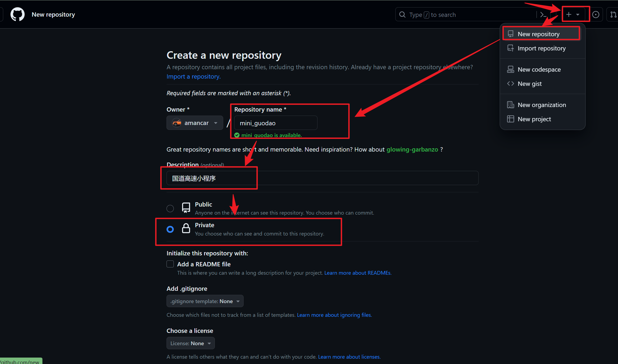Open the command palette icon in search bar
Image resolution: width=618 pixels, height=364 pixels.
pos(543,14)
